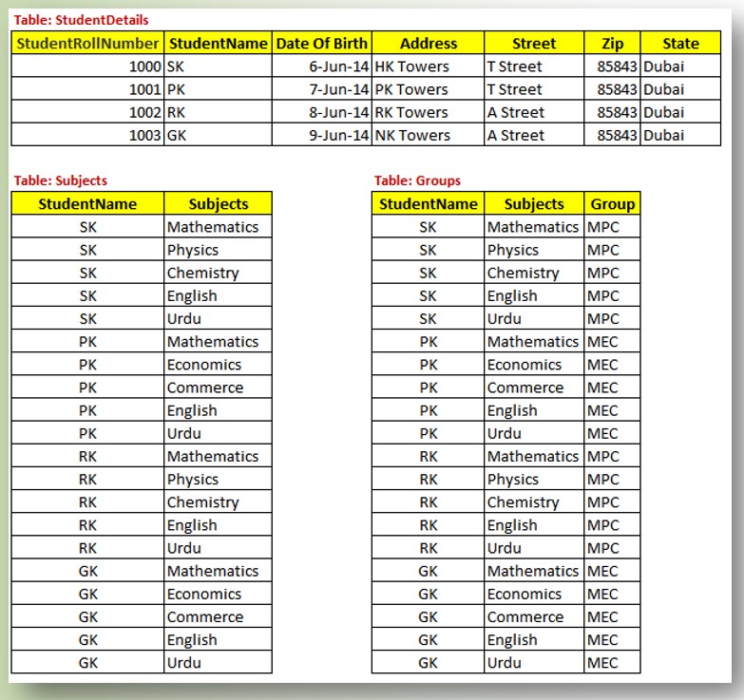Click the 8-Jun-14 date cell
This screenshot has height=700, width=744.
(x=322, y=112)
